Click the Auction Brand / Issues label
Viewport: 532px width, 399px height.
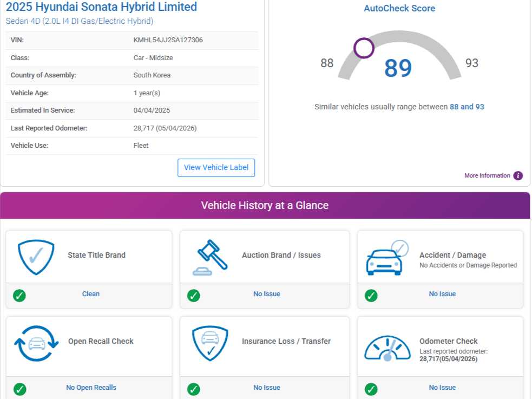[281, 255]
